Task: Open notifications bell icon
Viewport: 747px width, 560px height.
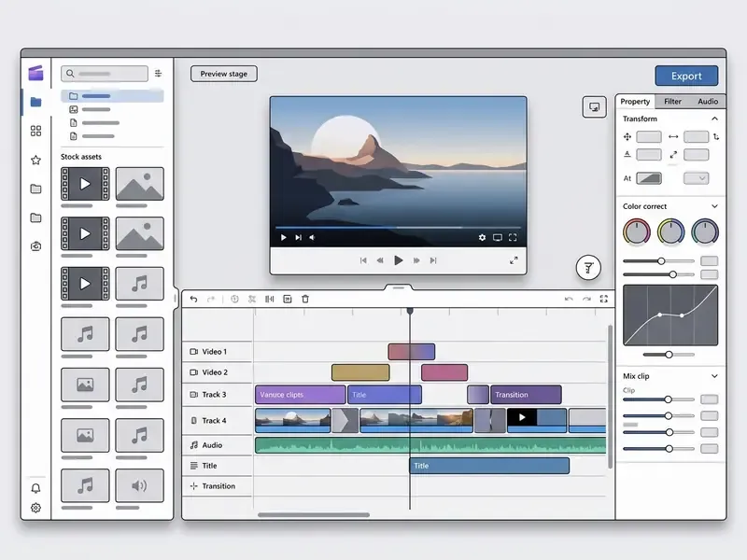Action: pos(35,488)
